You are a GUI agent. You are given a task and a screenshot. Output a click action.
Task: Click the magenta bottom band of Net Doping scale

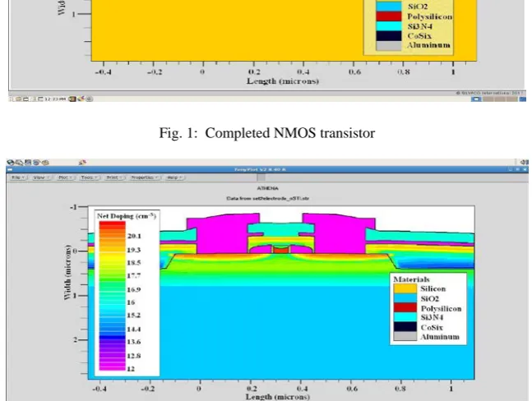pyautogui.click(x=113, y=367)
